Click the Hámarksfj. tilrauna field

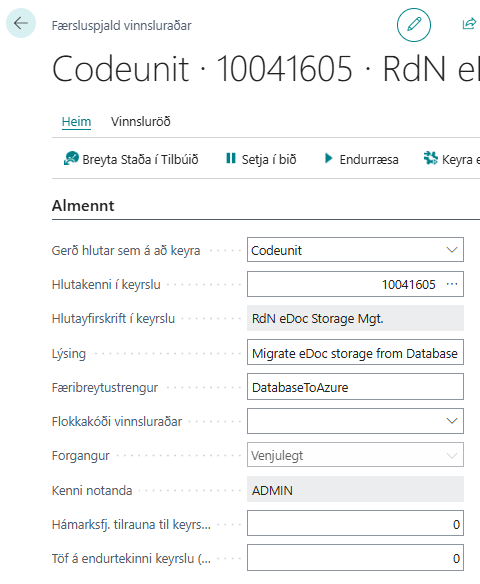[355, 523]
